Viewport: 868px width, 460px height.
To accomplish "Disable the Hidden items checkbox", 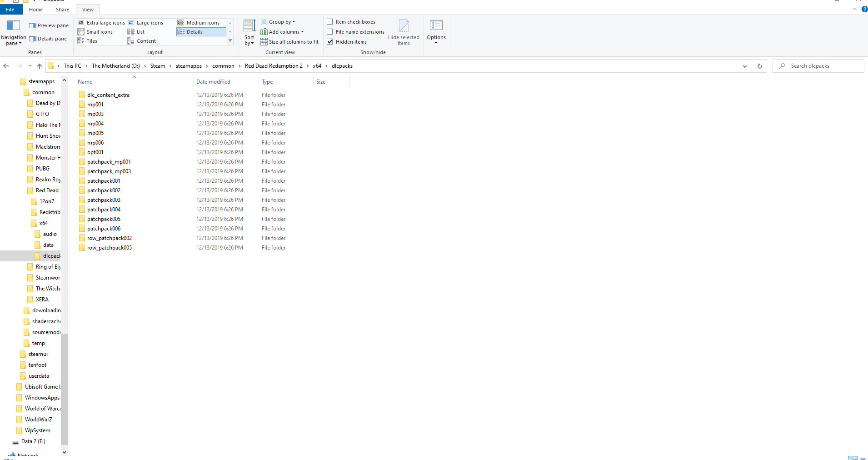I will [x=329, y=41].
